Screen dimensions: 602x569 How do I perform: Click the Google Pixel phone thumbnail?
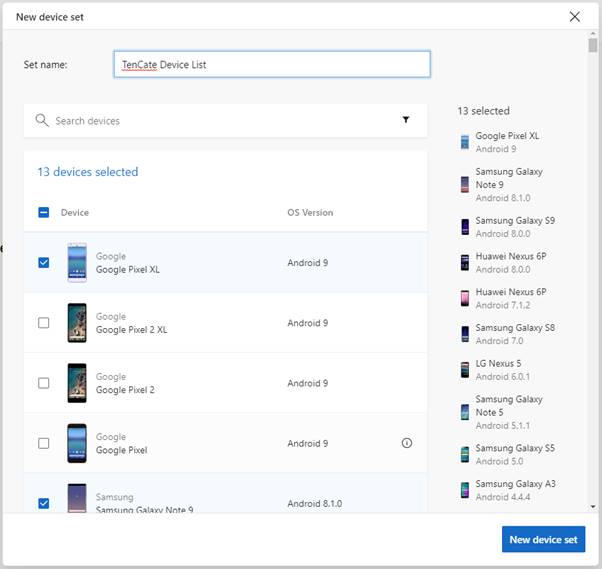coord(77,443)
